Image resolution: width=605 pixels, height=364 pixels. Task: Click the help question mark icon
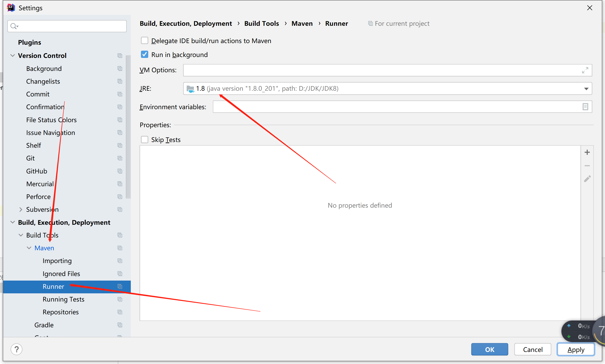16,349
